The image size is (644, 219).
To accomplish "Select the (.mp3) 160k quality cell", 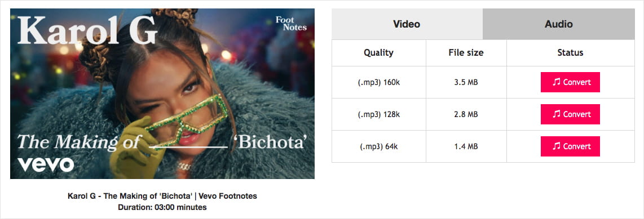I will coord(378,82).
